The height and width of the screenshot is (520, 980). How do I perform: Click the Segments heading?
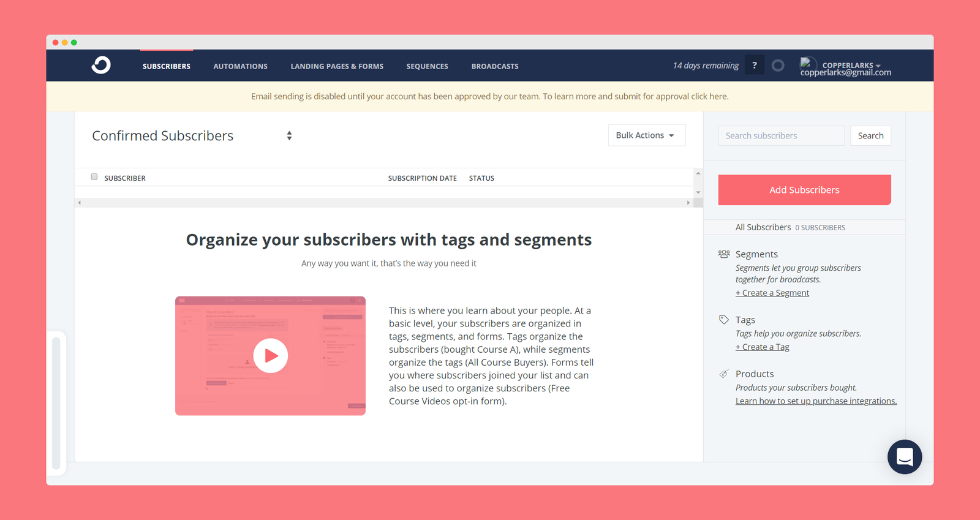[x=756, y=254]
